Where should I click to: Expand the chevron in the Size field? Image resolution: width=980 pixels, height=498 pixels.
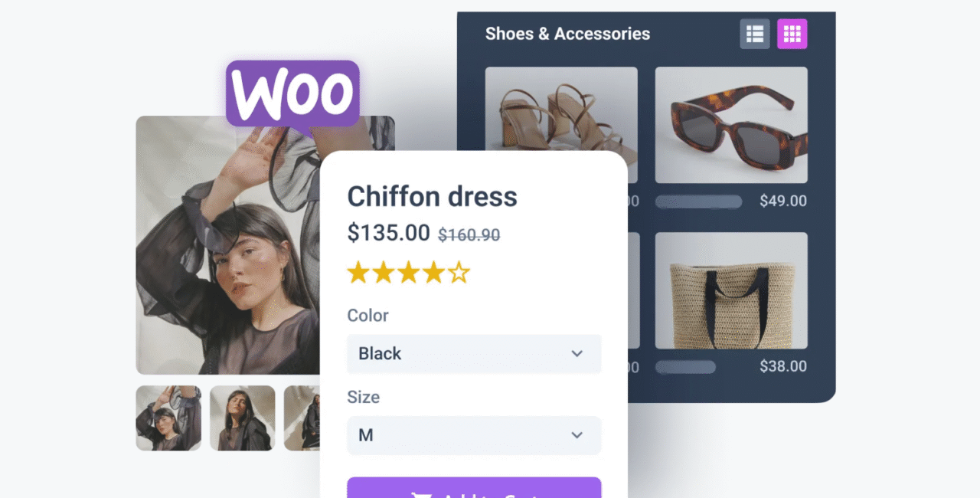coord(577,435)
